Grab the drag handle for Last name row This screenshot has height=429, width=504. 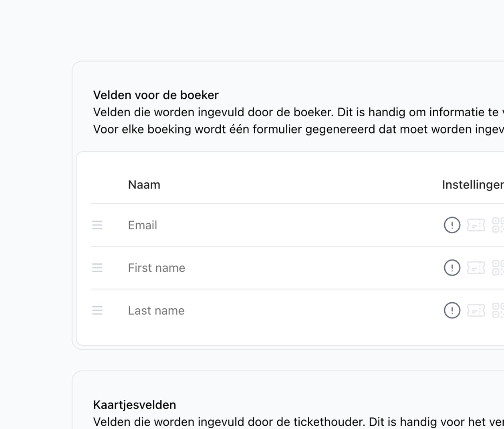[97, 310]
